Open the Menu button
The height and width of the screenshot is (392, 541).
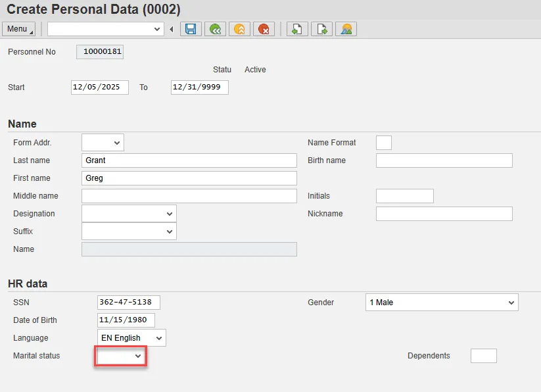click(19, 29)
